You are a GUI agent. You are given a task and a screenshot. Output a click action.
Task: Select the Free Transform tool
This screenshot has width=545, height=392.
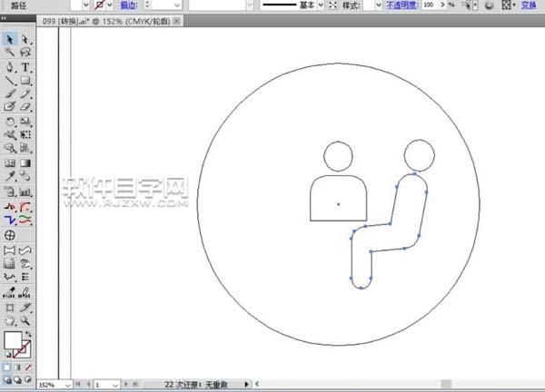(25, 134)
